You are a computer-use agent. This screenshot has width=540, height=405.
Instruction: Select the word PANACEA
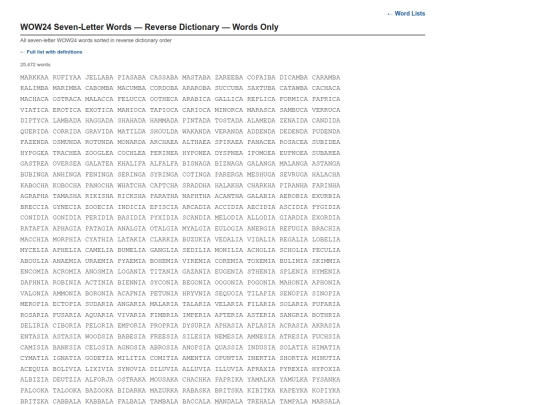[261, 142]
